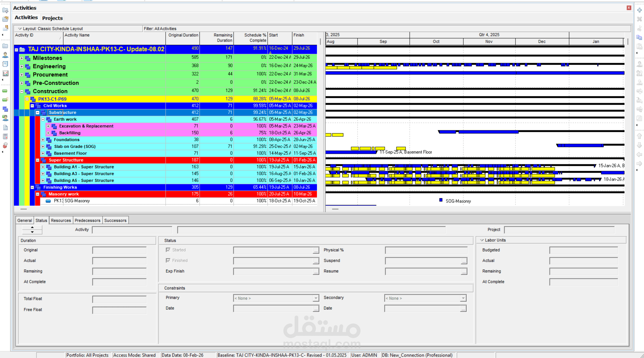Viewport: 644px width, 358px height.
Task: Open the Reports notebook icon
Action: tap(5, 64)
